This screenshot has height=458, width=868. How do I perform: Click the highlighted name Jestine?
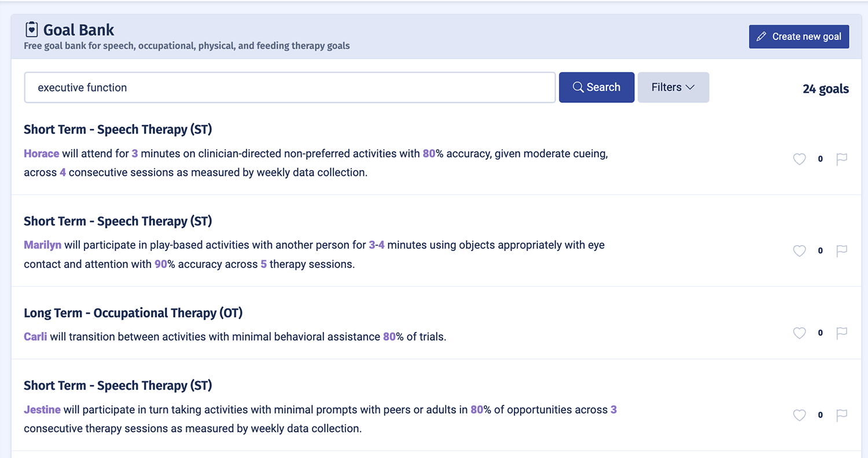click(x=42, y=409)
